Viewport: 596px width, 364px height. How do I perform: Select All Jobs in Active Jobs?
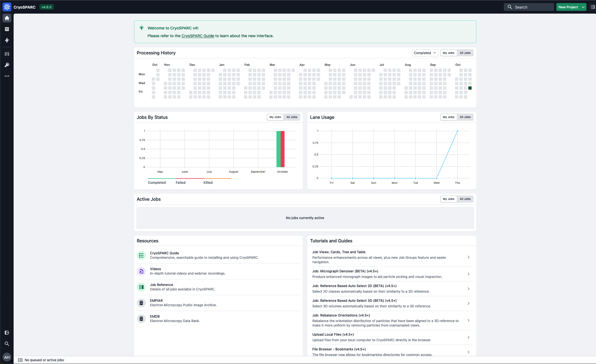[465, 199]
